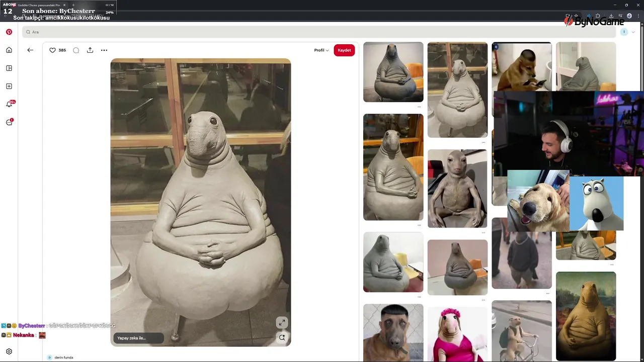
Task: Expand the pin image to fullscreen
Action: [x=282, y=322]
